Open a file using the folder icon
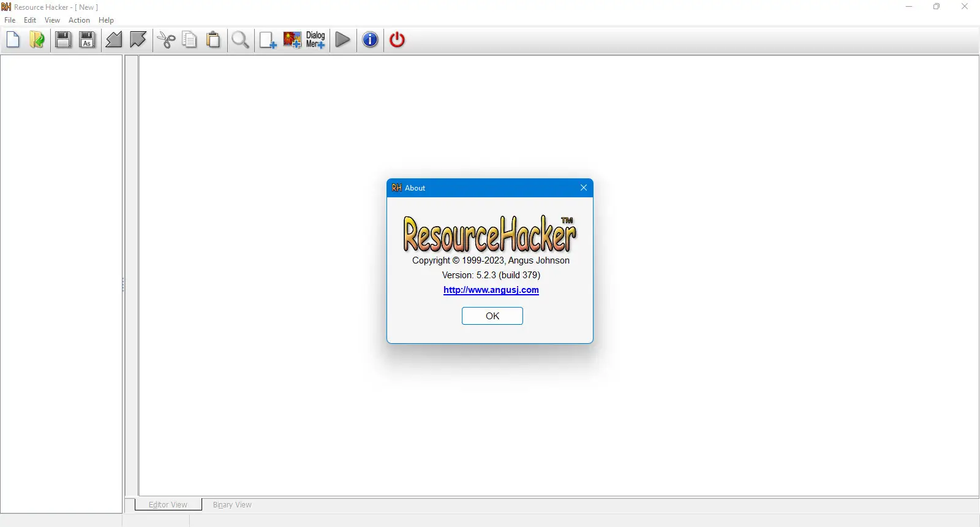This screenshot has height=527, width=980. pyautogui.click(x=37, y=40)
